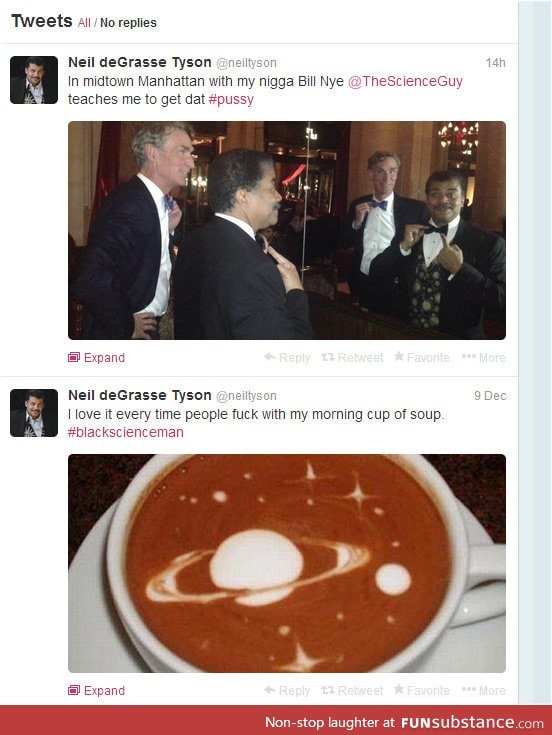Reply to the 14h tweet

point(287,358)
